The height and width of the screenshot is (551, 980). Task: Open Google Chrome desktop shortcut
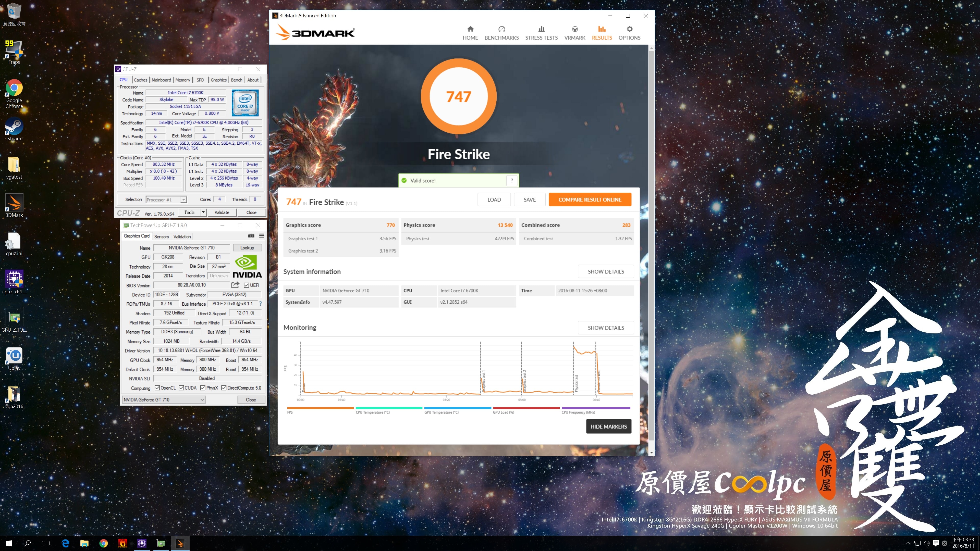(14, 94)
